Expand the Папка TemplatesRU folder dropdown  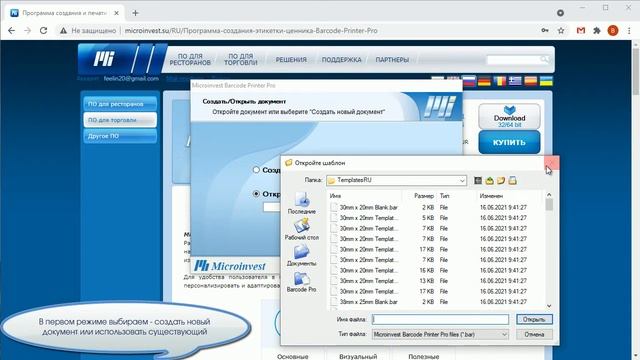click(462, 180)
